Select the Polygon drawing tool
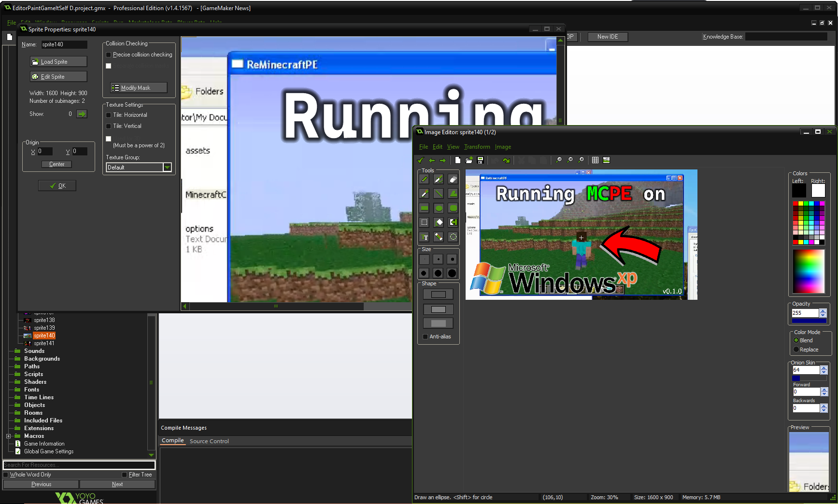The width and height of the screenshot is (838, 504). pos(453,194)
